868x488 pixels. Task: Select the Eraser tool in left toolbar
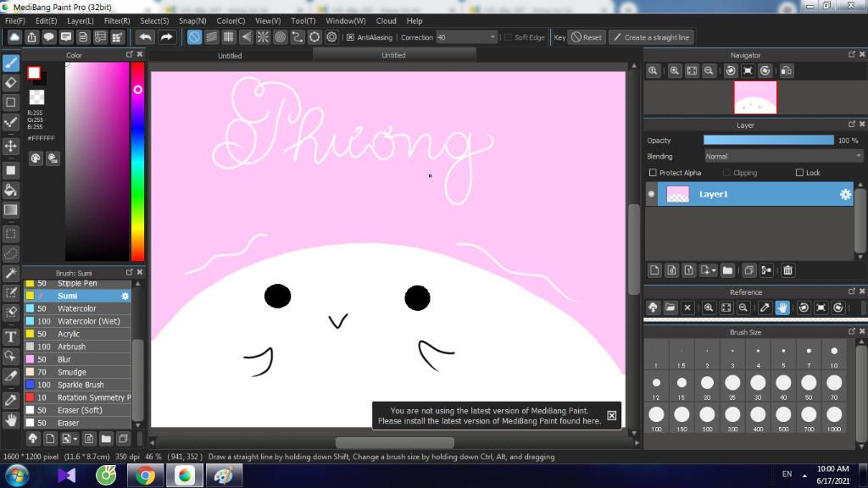pos(11,83)
